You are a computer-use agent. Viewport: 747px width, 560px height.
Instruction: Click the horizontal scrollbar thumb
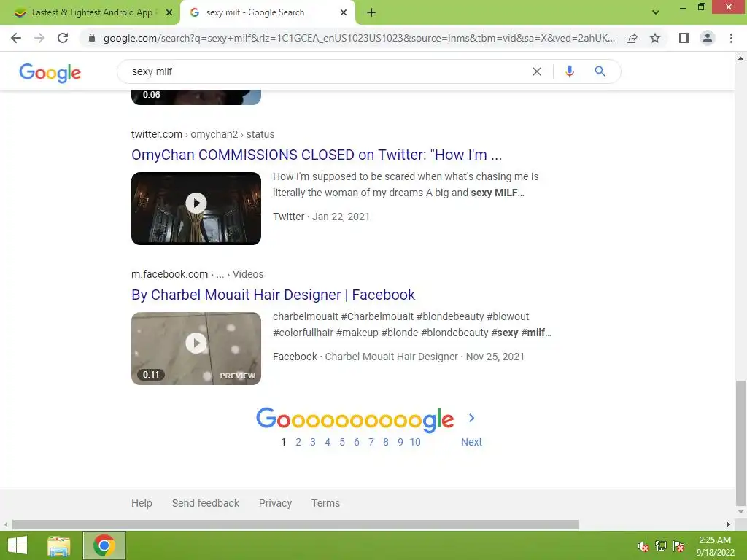[295, 524]
